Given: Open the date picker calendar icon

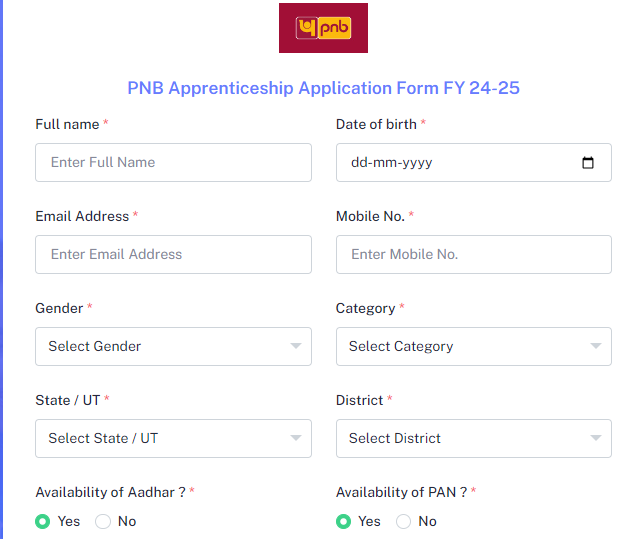Looking at the screenshot, I should pos(588,162).
